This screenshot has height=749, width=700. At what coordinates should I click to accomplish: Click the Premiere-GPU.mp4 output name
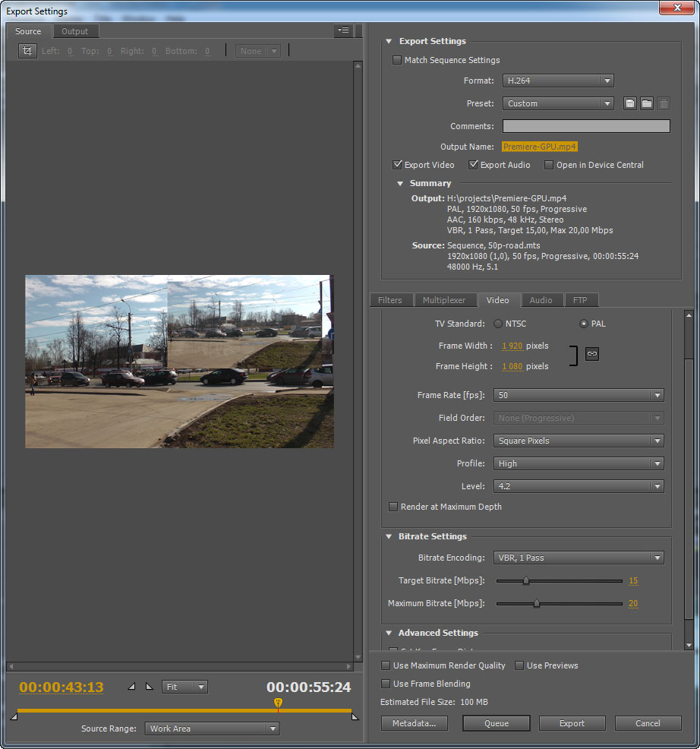539,147
